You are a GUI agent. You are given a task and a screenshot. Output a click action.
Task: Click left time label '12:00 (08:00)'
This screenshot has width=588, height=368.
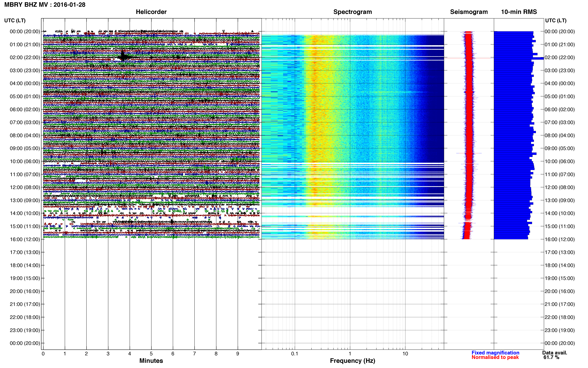(x=25, y=187)
